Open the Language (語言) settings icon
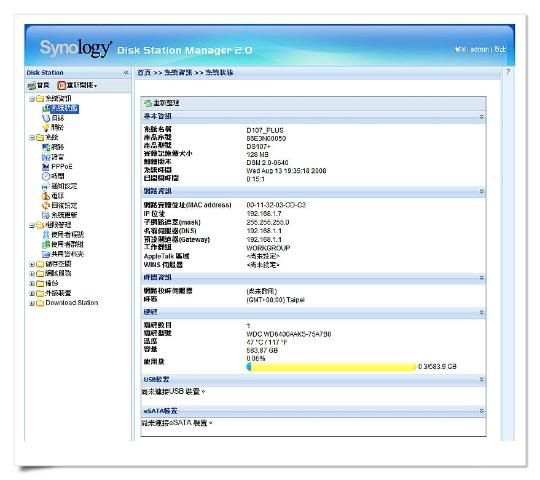Screen dimensions: 540x480 point(46,157)
